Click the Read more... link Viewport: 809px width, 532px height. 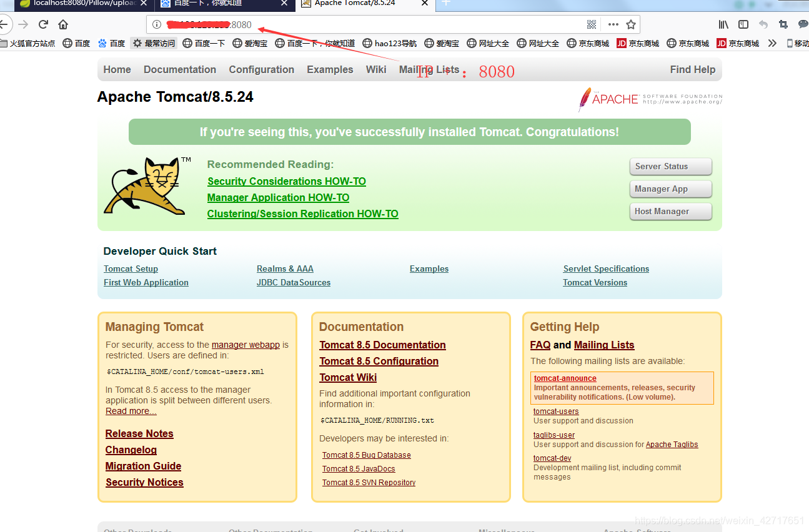[x=131, y=411]
